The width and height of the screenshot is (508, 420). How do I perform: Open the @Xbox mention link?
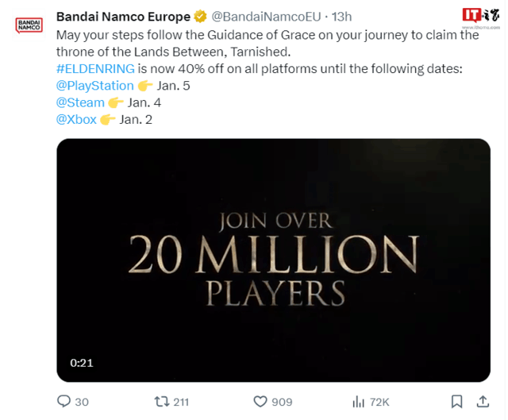[x=76, y=120]
